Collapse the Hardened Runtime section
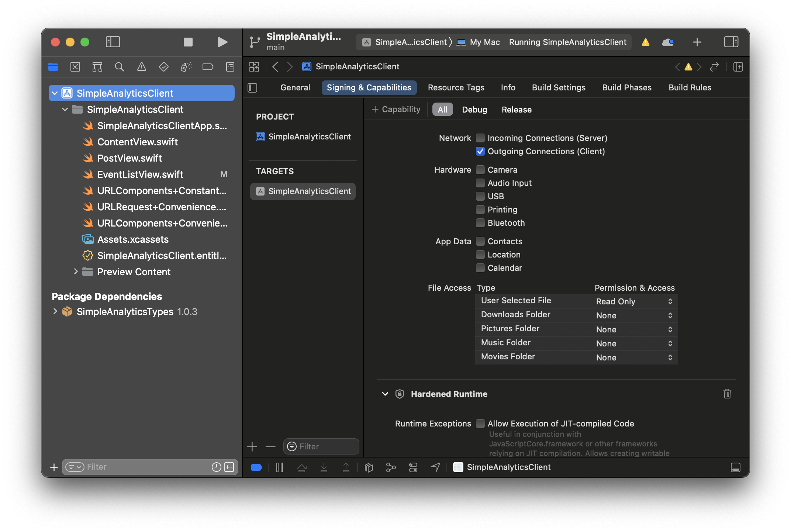Viewport: 791px width, 532px height. click(x=385, y=394)
